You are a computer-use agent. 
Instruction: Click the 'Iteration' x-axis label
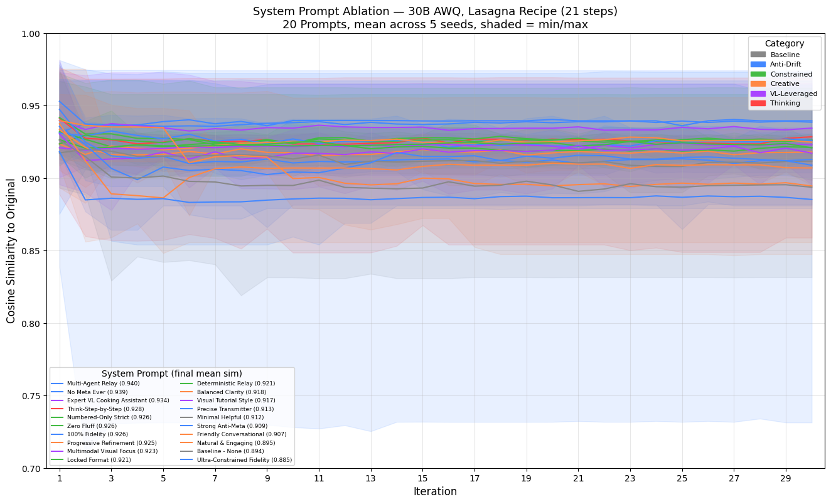click(435, 492)
